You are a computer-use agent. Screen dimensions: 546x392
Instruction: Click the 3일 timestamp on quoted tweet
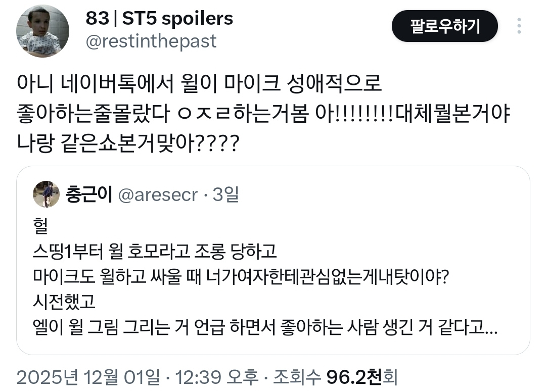[x=225, y=194]
